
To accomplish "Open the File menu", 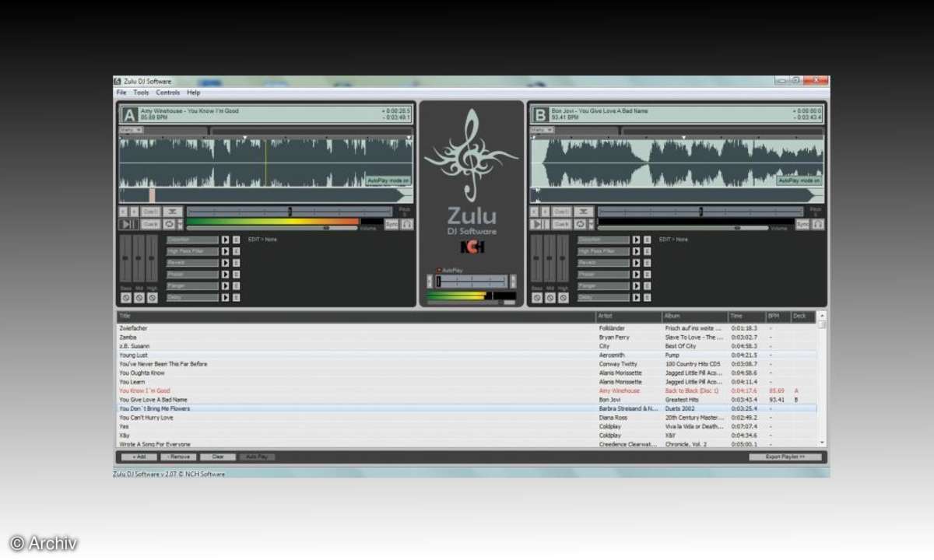I will pos(121,93).
